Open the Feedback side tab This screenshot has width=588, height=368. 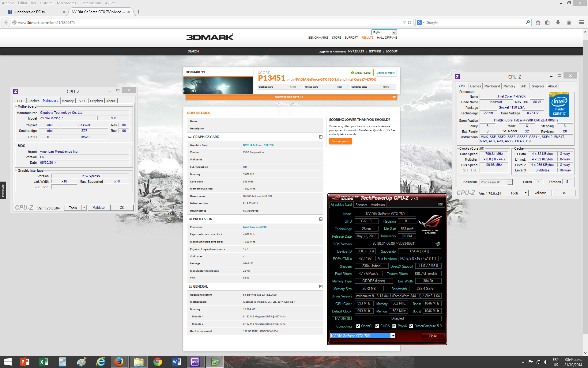point(3,190)
